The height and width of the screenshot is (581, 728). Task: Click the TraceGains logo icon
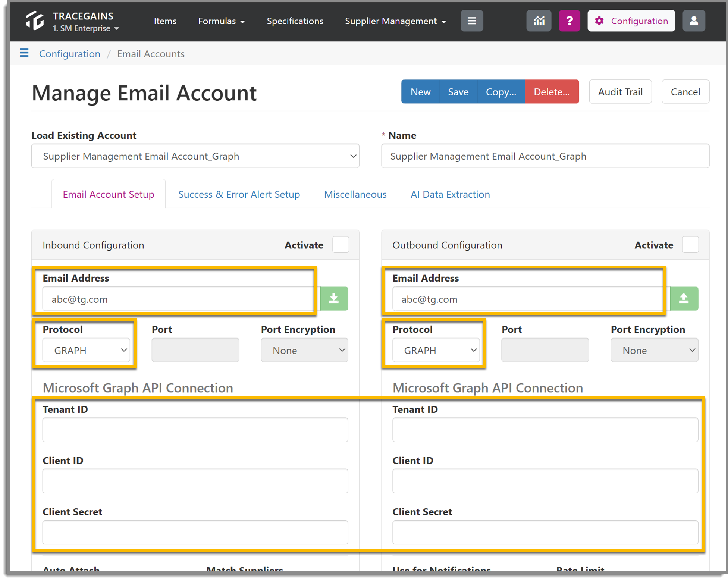pyautogui.click(x=35, y=21)
